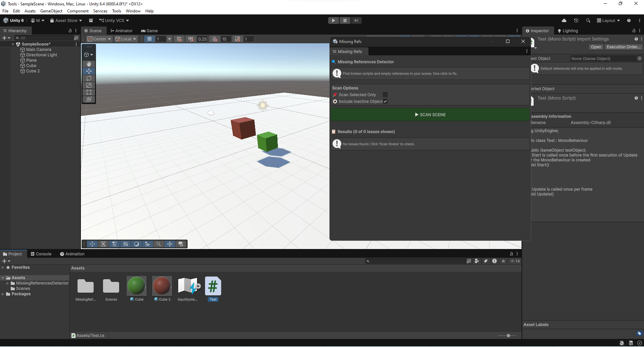Screen dimensions: 644x347
Task: Lock the Inspector panel
Action: point(634,31)
